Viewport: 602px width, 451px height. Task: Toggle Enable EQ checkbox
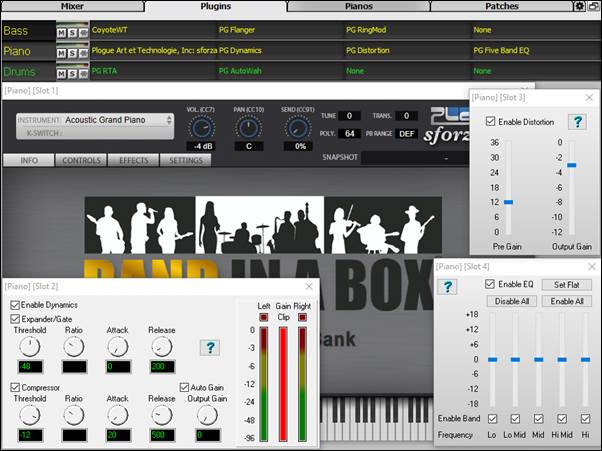(490, 284)
